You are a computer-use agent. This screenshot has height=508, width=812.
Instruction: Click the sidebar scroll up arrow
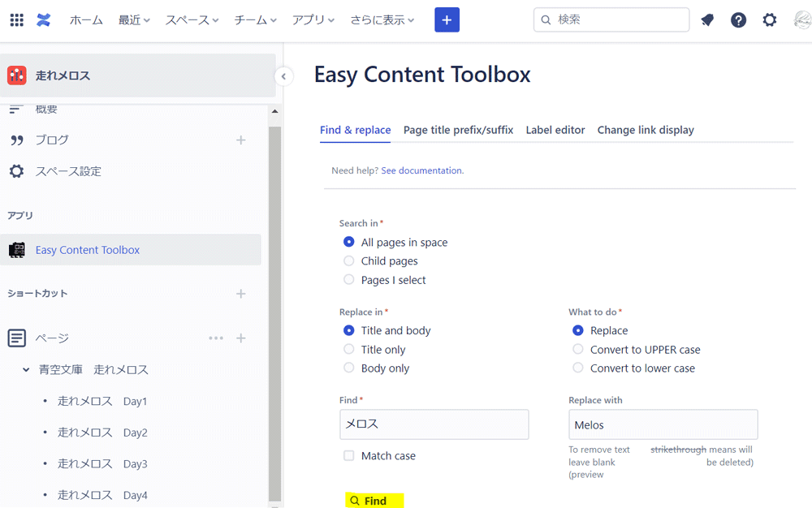coord(275,111)
